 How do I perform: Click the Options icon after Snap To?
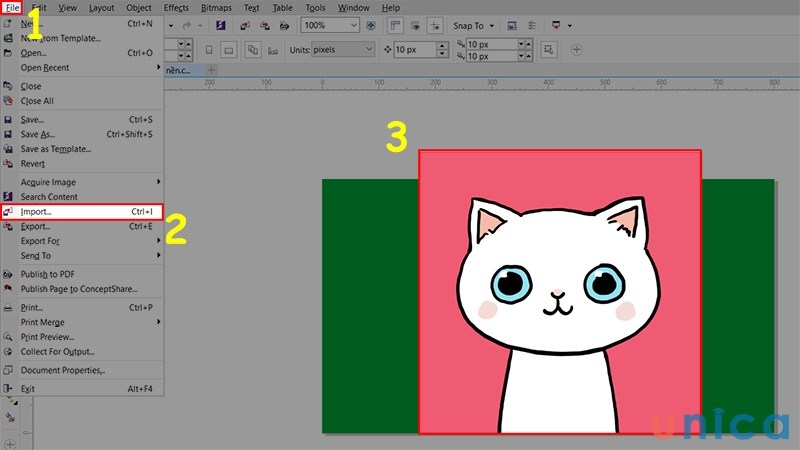click(x=512, y=25)
